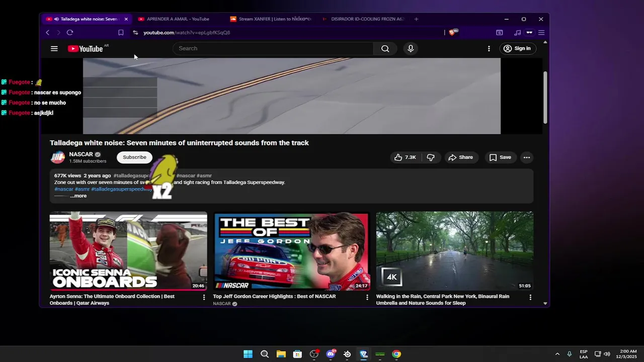
Task: Switch to Stream XANFER SoundCloud tab
Action: pos(271,19)
